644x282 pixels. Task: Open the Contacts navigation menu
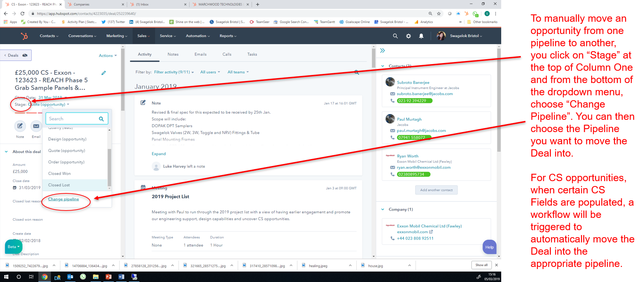point(49,36)
